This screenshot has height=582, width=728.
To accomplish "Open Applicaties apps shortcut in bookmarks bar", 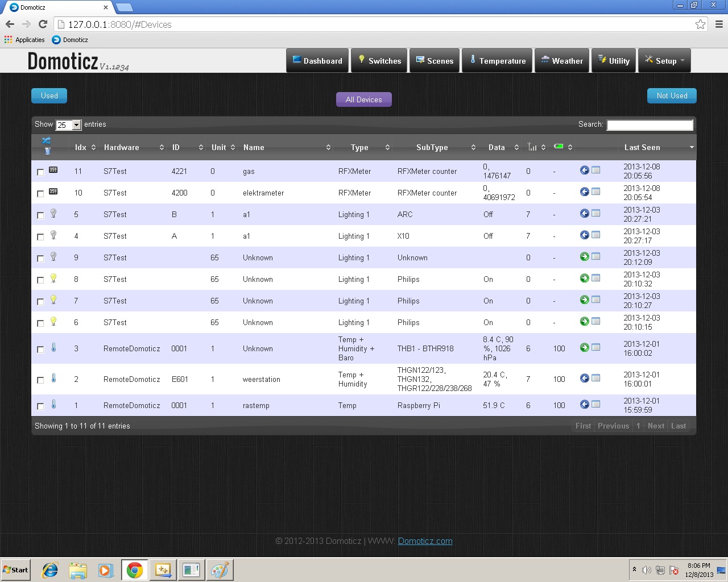I will 24,40.
